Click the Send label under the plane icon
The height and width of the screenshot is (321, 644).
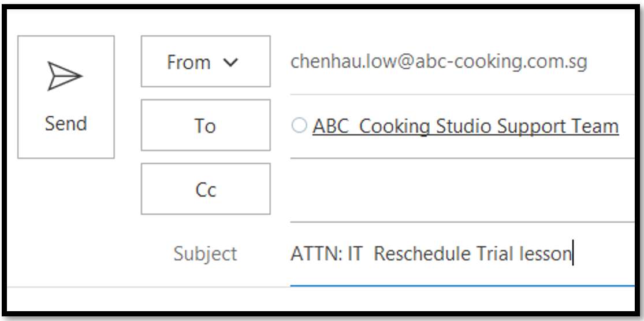66,124
